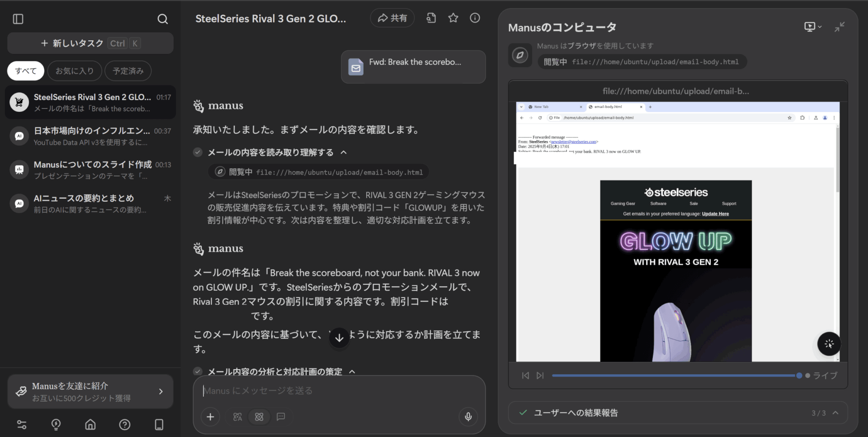Switch to the お気に入り tab
Screen dimensions: 868x437
[75, 71]
